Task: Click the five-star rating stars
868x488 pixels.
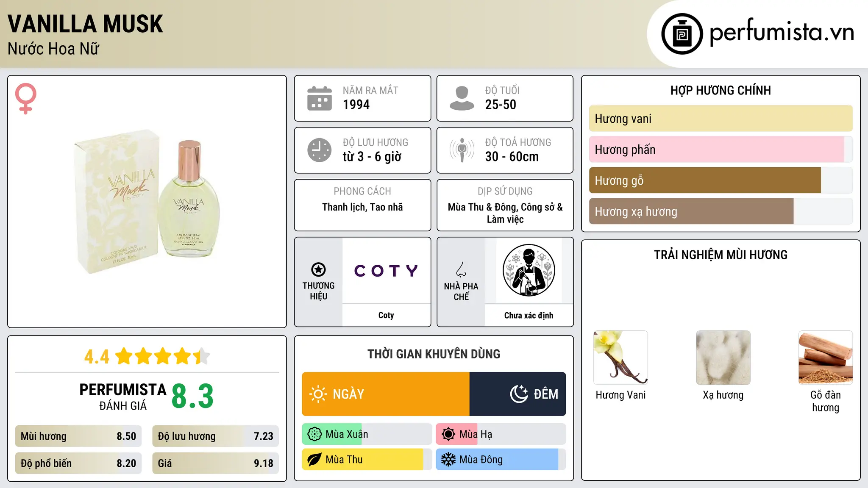Action: point(163,356)
